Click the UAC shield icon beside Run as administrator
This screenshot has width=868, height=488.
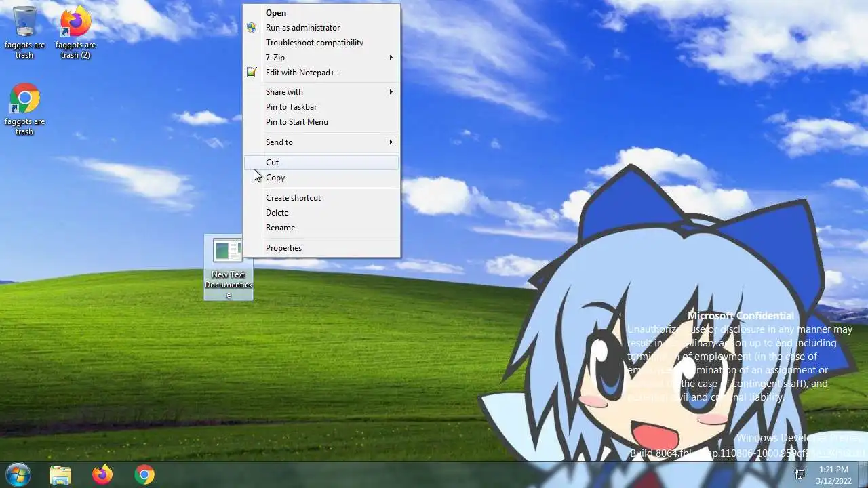252,28
